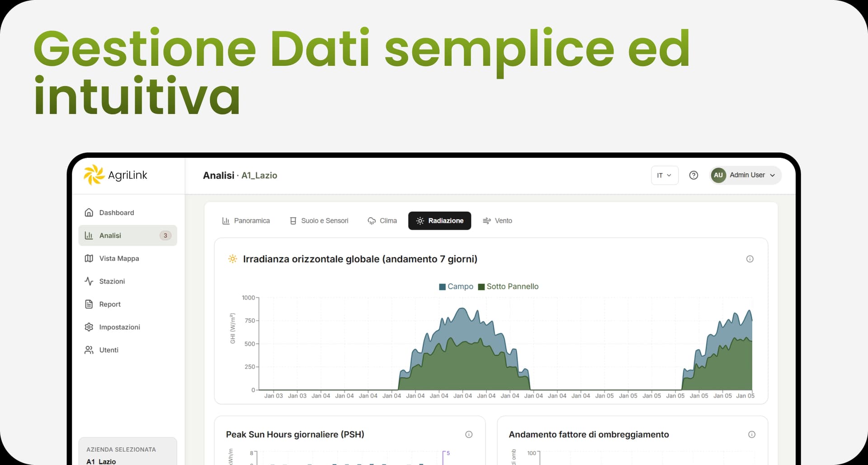Open the help question mark icon
Image resolution: width=868 pixels, height=465 pixels.
[693, 175]
